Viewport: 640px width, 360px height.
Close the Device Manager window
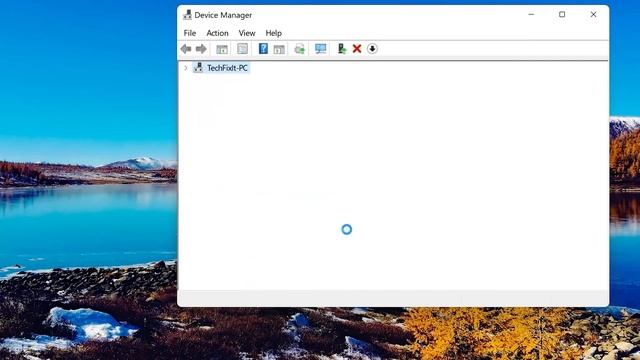(x=593, y=15)
